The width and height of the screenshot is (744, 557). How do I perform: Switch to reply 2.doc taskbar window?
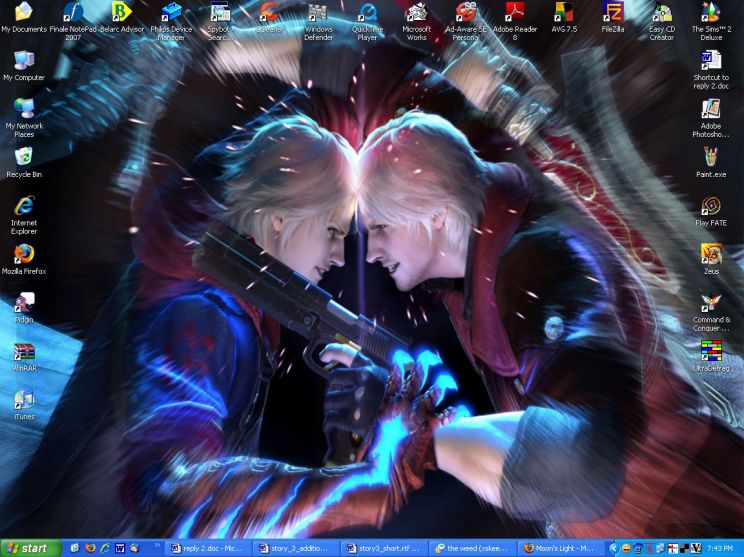(207, 548)
